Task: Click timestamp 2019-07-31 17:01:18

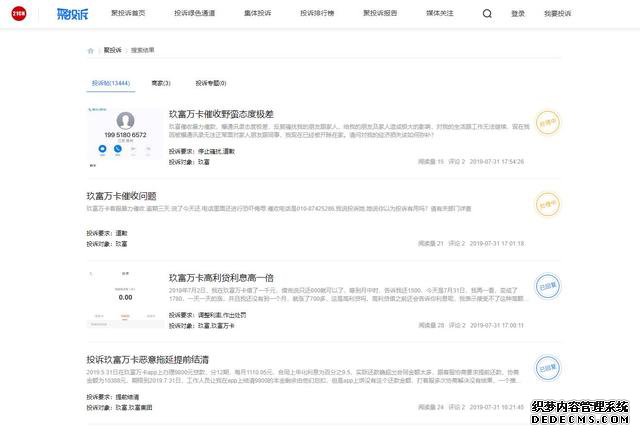Action: (x=497, y=243)
